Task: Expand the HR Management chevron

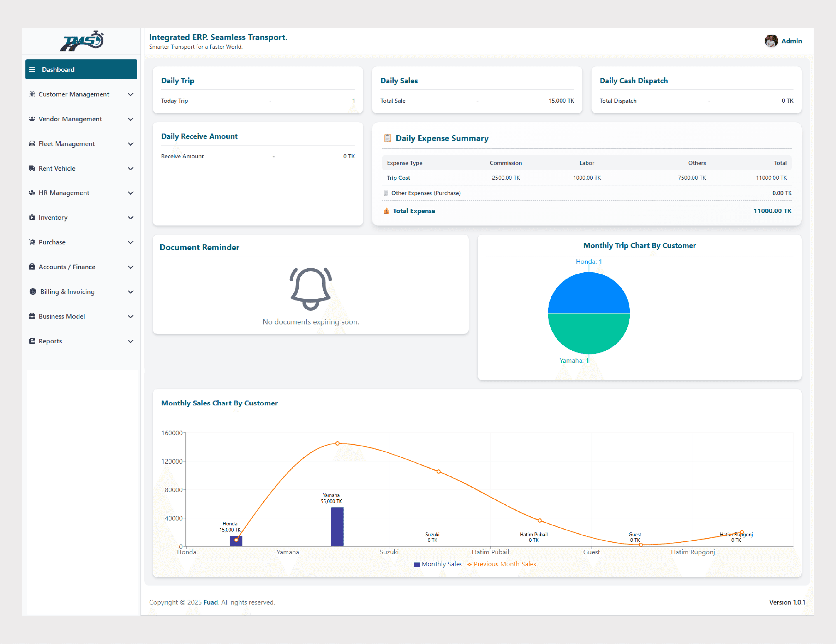Action: (x=131, y=193)
